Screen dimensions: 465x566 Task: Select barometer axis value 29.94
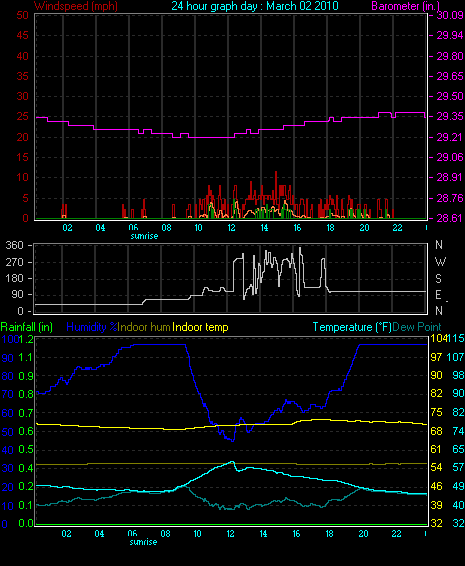tap(450, 35)
